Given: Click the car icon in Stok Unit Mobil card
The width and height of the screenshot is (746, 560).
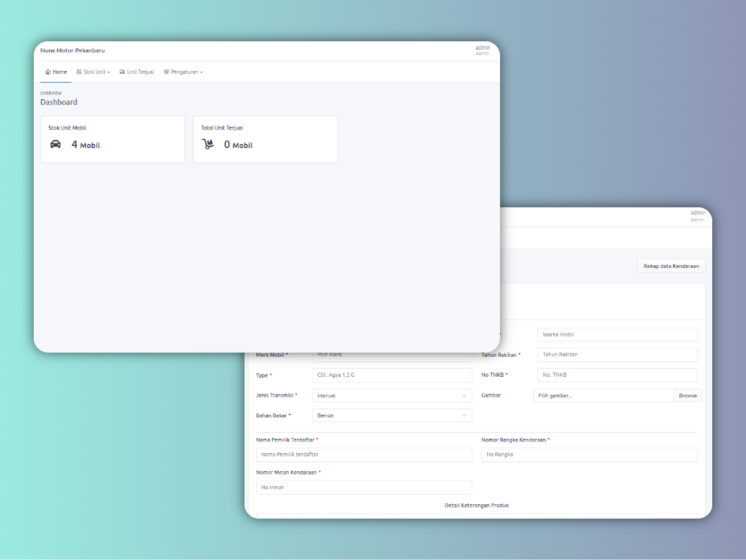Looking at the screenshot, I should click(x=56, y=145).
